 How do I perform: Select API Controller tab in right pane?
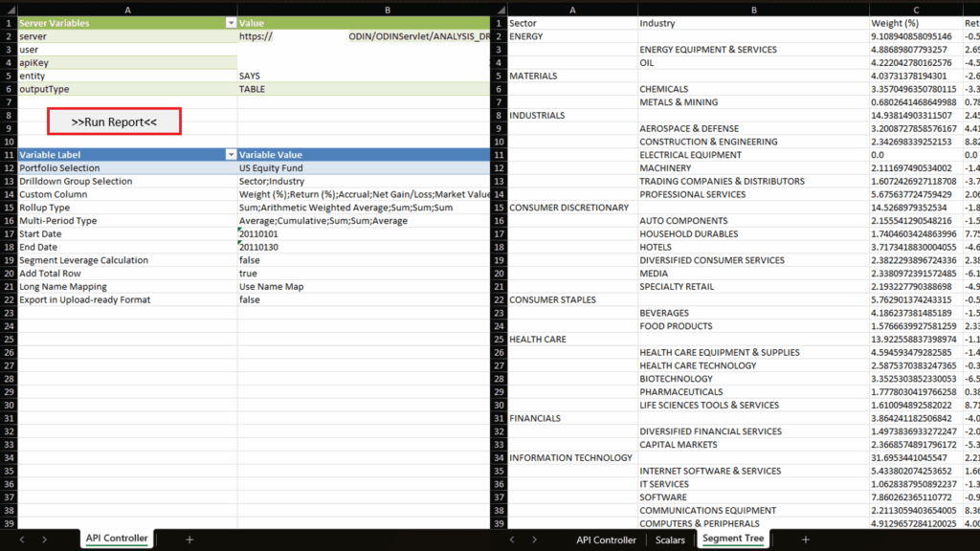pos(606,540)
